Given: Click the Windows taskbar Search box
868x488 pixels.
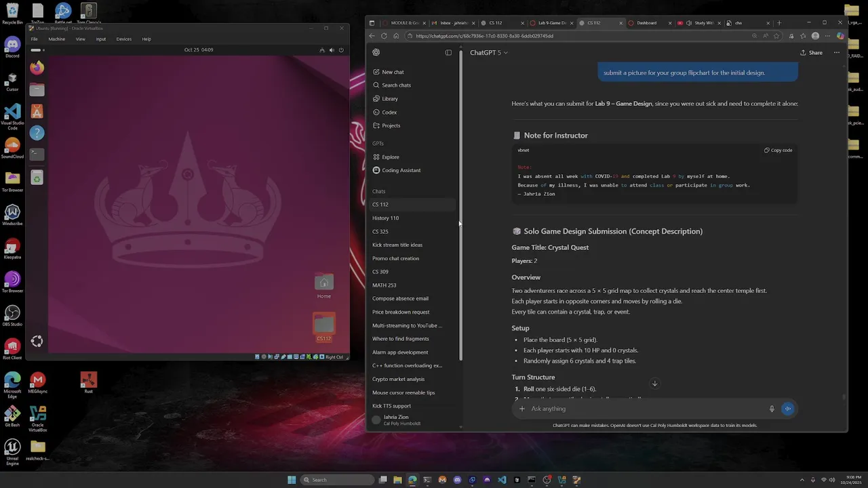Looking at the screenshot, I should (338, 480).
